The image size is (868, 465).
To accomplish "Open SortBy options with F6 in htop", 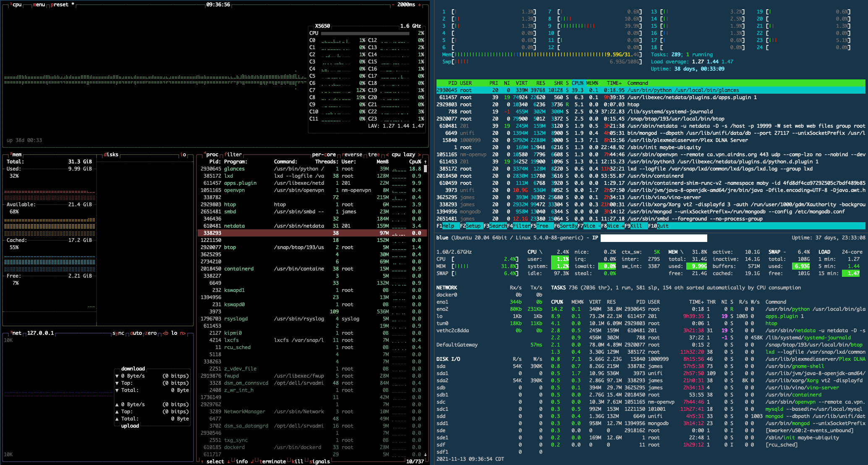I will [x=566, y=226].
